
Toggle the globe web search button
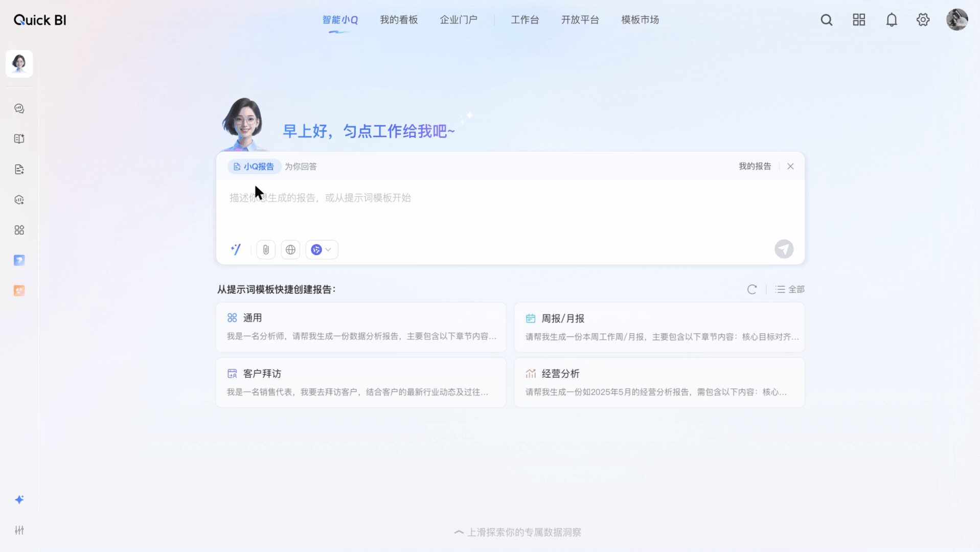click(x=290, y=249)
